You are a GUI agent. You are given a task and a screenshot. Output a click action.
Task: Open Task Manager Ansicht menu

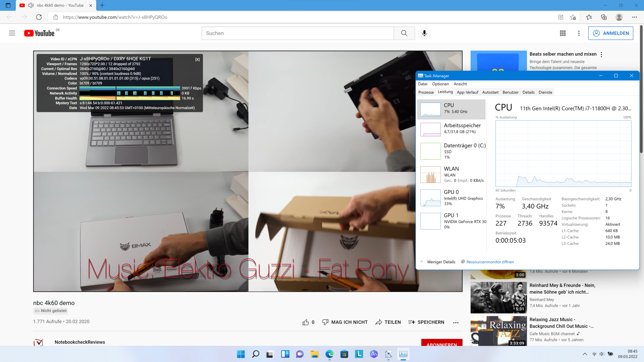(x=460, y=84)
